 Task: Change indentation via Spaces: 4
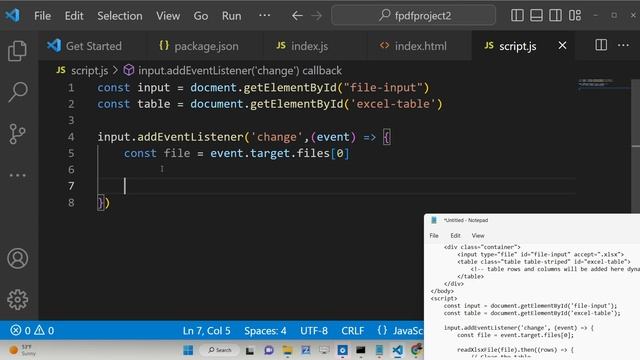tap(265, 330)
